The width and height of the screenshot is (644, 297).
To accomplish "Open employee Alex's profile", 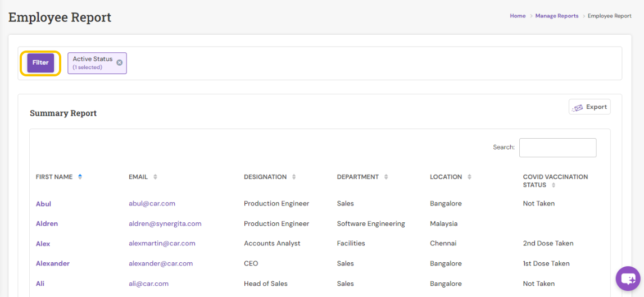I will pos(43,244).
